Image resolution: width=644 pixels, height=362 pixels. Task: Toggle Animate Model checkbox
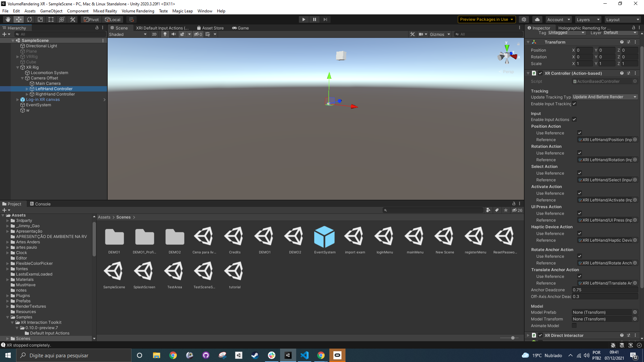click(574, 326)
